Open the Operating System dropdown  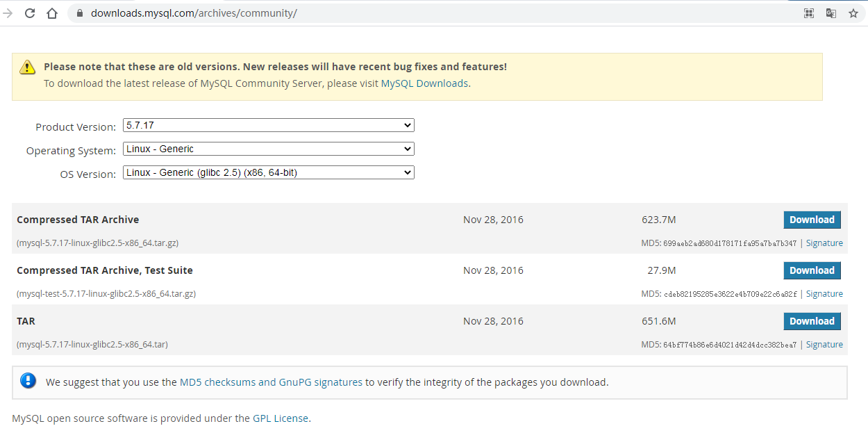click(269, 149)
